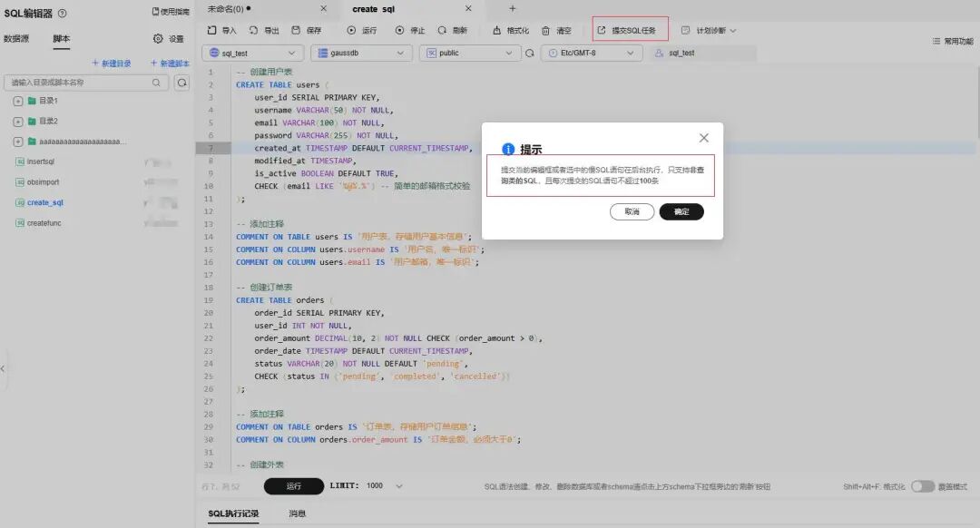980x528 pixels.
Task: Click the 格式化 format icon
Action: click(x=497, y=30)
